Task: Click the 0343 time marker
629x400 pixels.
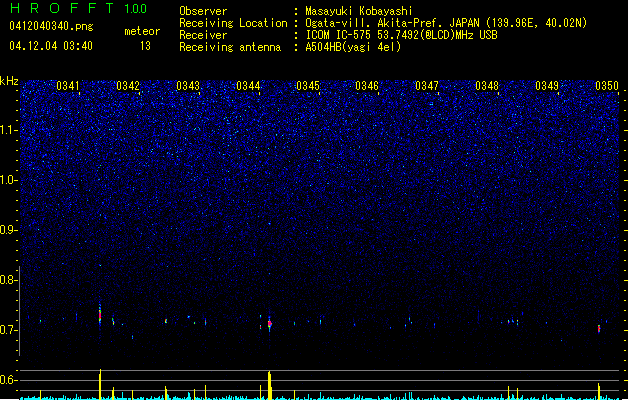Action: [x=188, y=86]
